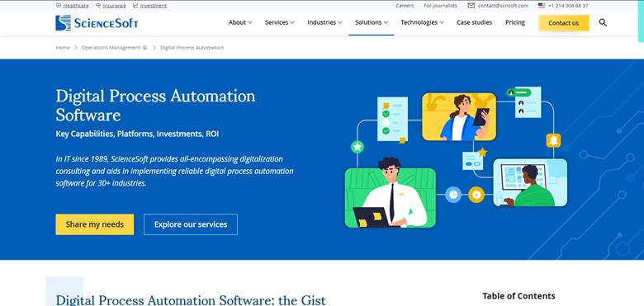Open the Careers link
644x306 pixels.
coord(405,6)
